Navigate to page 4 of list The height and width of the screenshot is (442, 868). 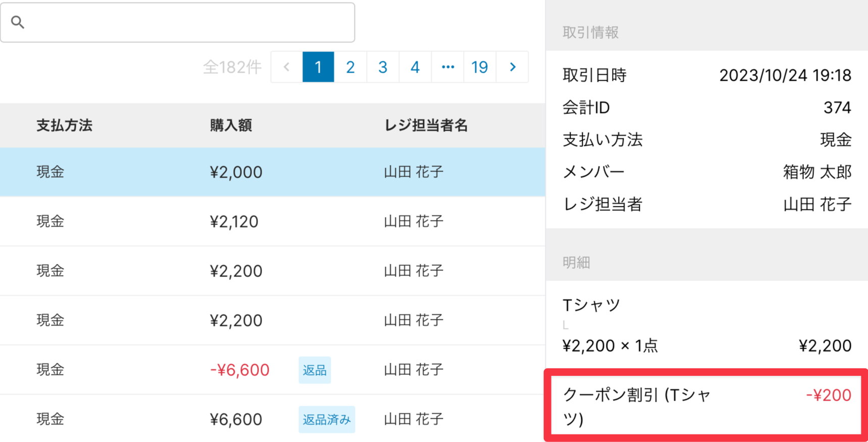pyautogui.click(x=415, y=67)
